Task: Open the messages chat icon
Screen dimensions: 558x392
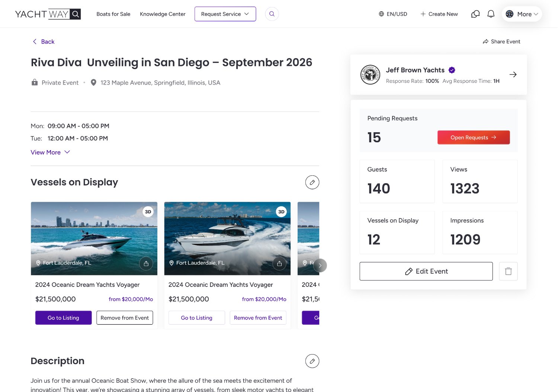Action: (475, 14)
